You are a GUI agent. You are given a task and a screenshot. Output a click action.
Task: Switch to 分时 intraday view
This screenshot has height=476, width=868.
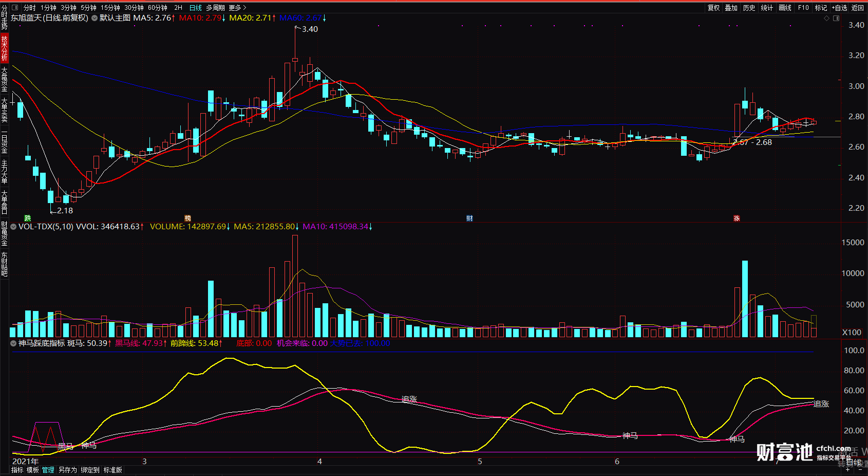point(30,8)
